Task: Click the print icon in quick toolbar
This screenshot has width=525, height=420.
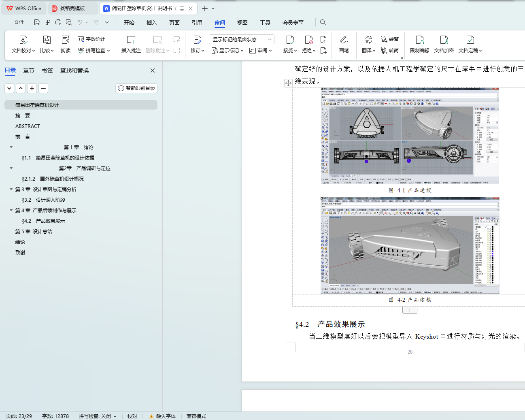Action: click(58, 22)
